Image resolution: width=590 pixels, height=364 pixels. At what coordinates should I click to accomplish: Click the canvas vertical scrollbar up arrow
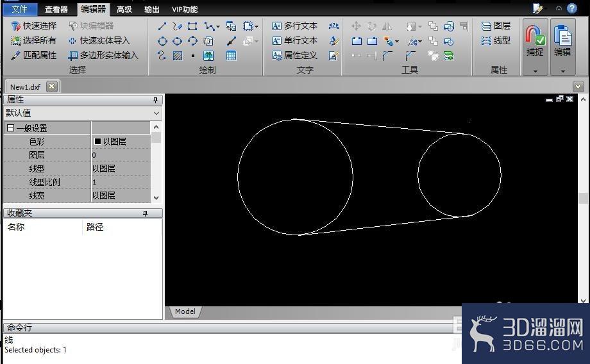click(x=583, y=99)
